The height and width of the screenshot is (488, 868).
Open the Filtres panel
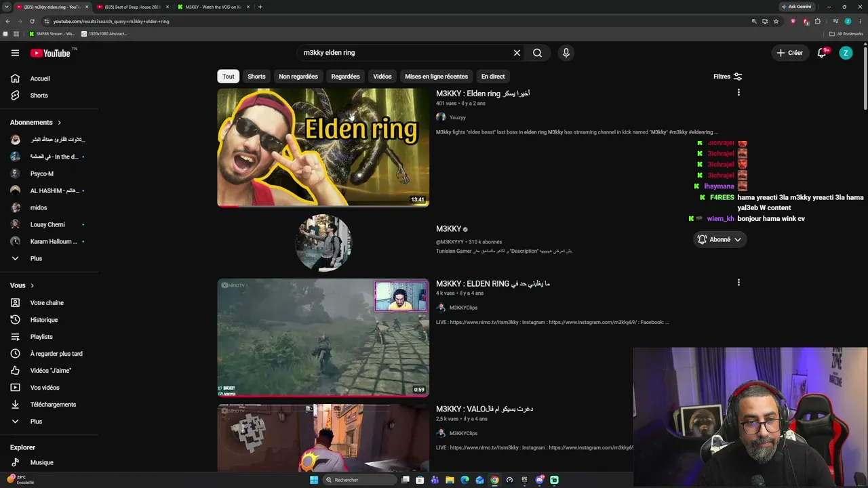pyautogui.click(x=728, y=77)
